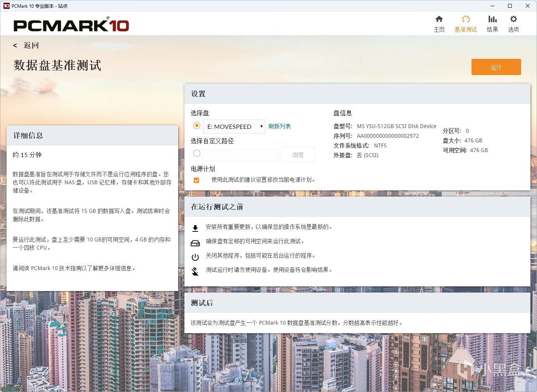This screenshot has width=537, height=392.
Task: Switch to the 基准测试 tab label
Action: 466,29
